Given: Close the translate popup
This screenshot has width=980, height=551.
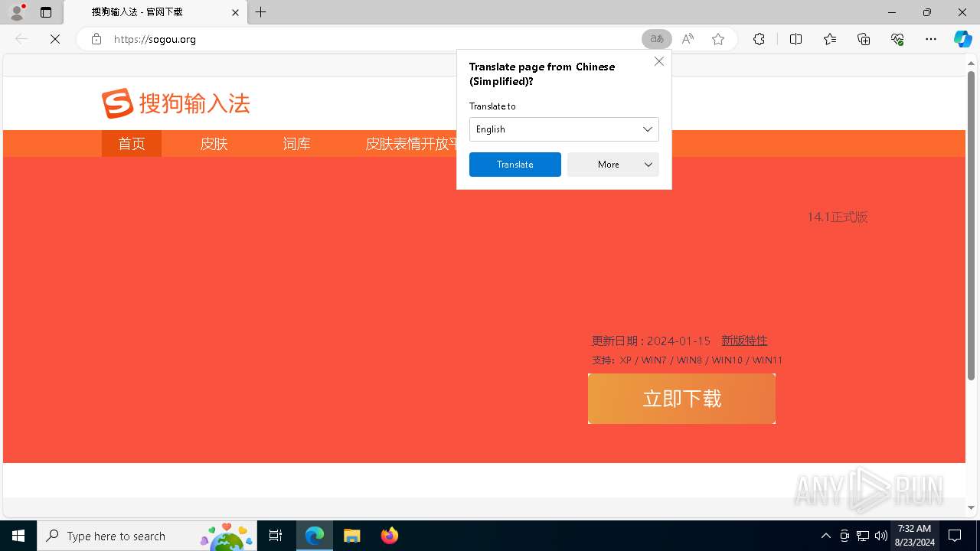Looking at the screenshot, I should coord(659,61).
